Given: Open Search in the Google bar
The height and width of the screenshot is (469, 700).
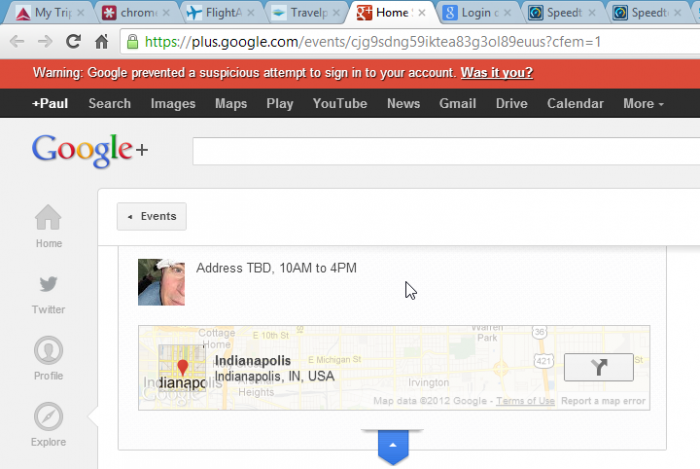Looking at the screenshot, I should [x=109, y=104].
